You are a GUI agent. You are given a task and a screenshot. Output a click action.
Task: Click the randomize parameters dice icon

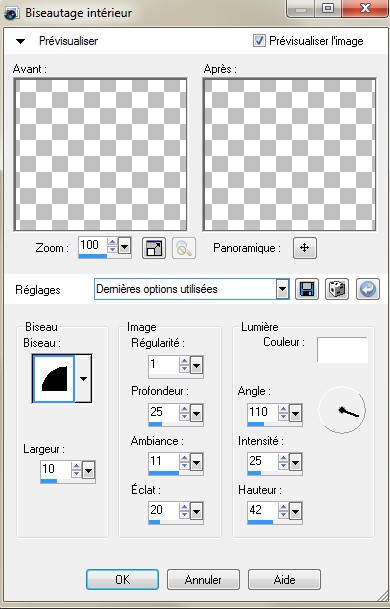point(337,289)
